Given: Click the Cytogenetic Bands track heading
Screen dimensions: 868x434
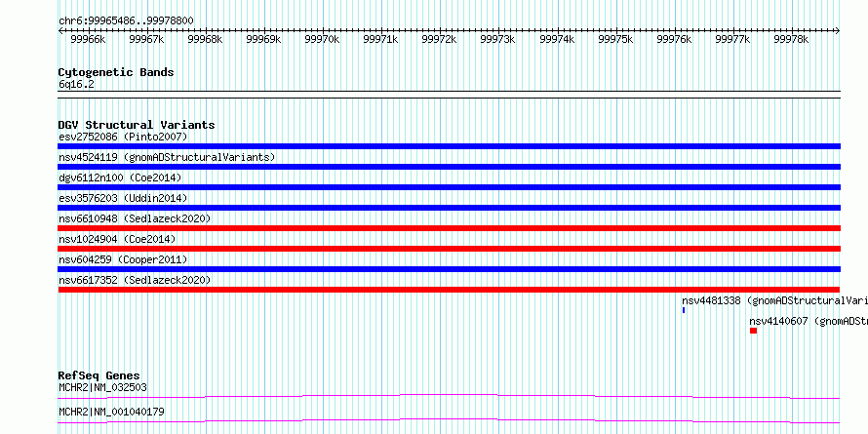Looking at the screenshot, I should pos(116,72).
